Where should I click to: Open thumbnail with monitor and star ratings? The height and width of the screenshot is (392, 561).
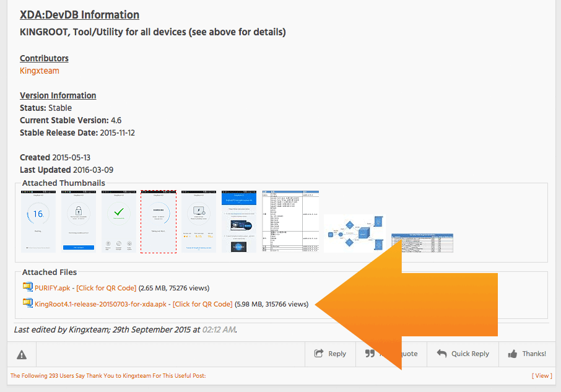coord(199,222)
